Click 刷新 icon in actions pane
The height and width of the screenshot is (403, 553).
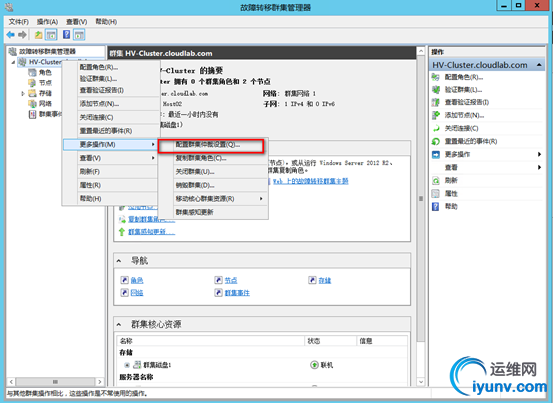point(436,181)
